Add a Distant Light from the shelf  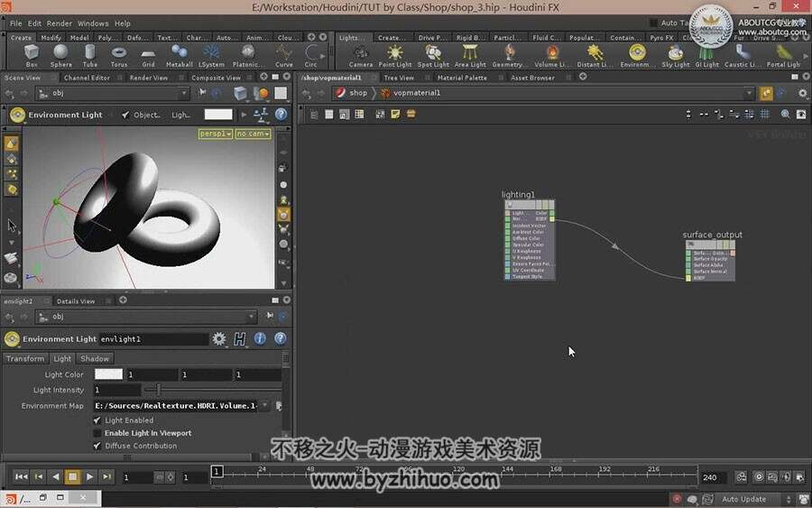click(595, 55)
